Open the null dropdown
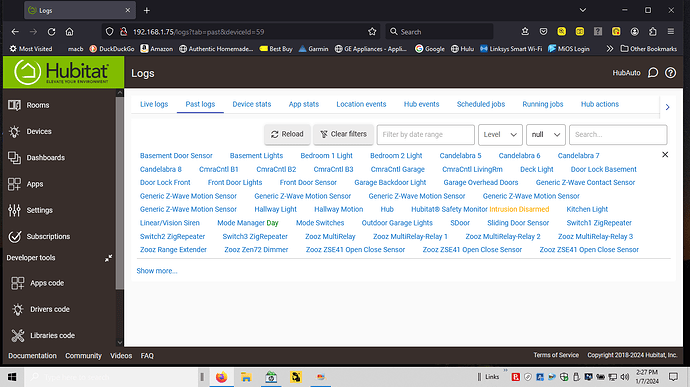This screenshot has height=387, width=690. [x=545, y=135]
